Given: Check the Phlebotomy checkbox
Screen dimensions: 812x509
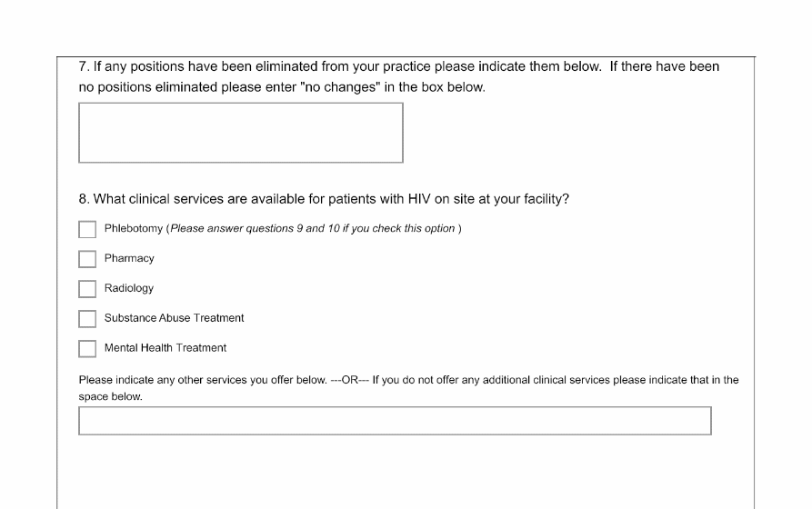Looking at the screenshot, I should 87,229.
